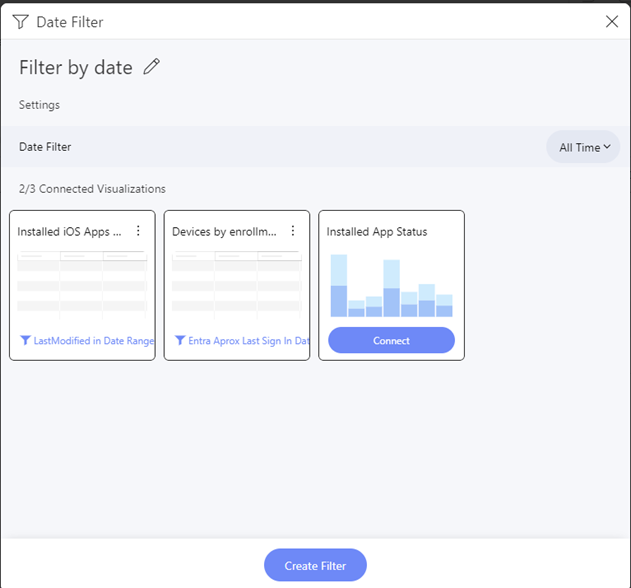Screen dimensions: 631x588
Task: Click the pencil icon to rename the filter
Action: point(151,67)
